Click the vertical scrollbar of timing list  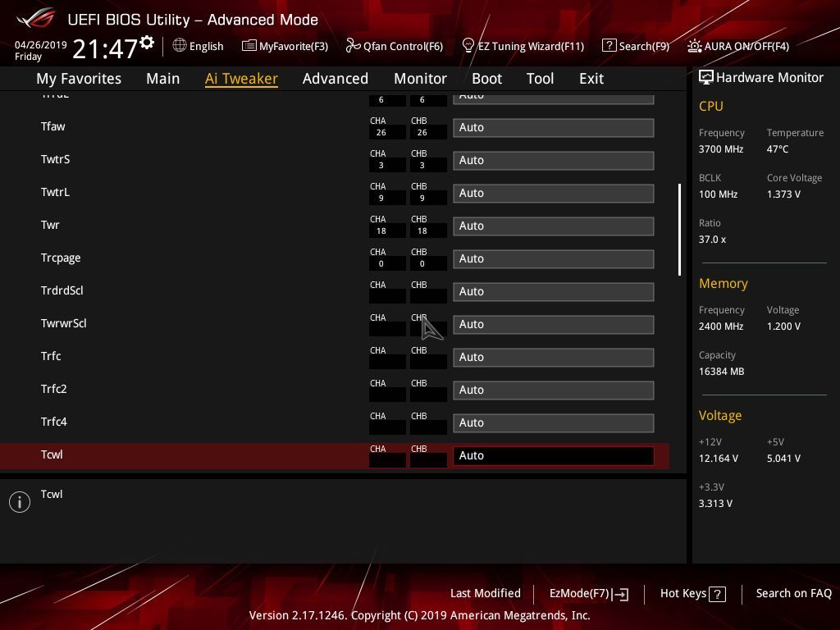(679, 230)
